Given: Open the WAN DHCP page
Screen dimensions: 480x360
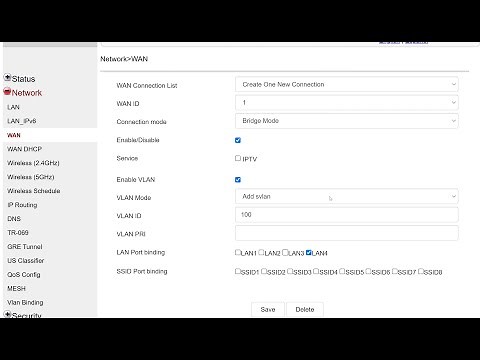Looking at the screenshot, I should (x=24, y=149).
